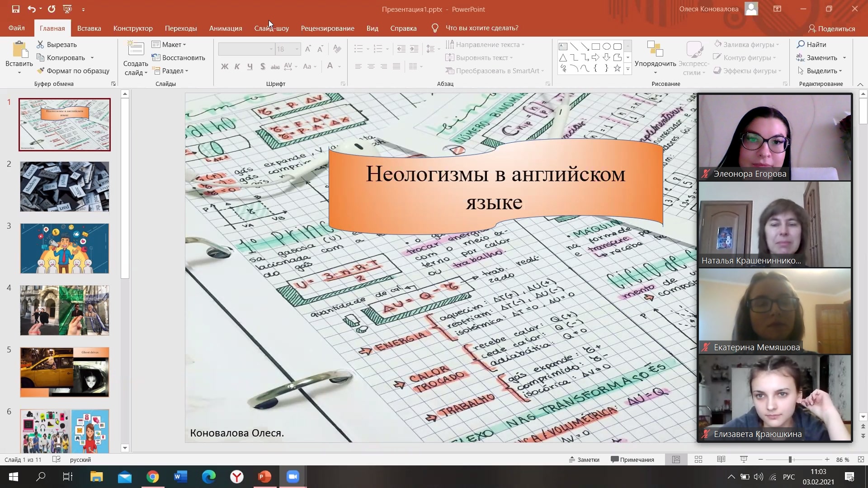The image size is (868, 488).
Task: Decrease list indent level icon
Action: pyautogui.click(x=401, y=49)
